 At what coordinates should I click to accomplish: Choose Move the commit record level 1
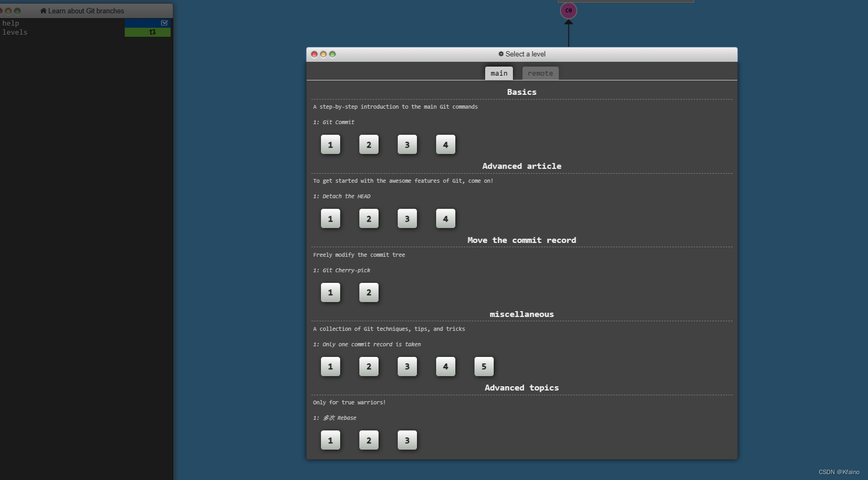click(331, 292)
